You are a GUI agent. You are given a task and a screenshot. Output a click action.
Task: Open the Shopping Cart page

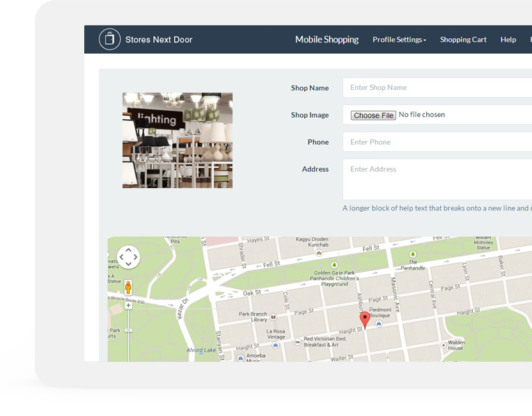tap(463, 40)
